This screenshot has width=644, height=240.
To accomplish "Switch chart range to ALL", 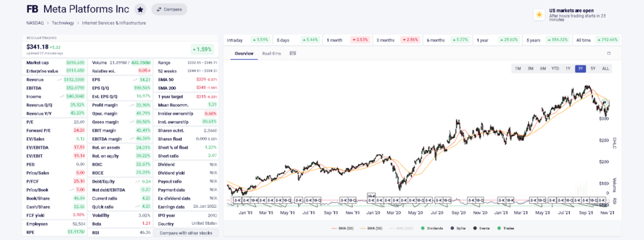I will click(606, 69).
